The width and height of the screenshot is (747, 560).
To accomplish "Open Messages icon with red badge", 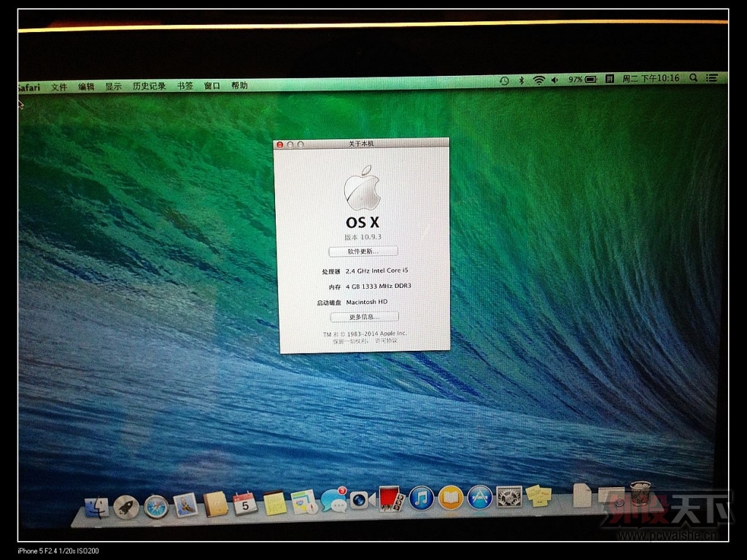I will click(x=334, y=500).
